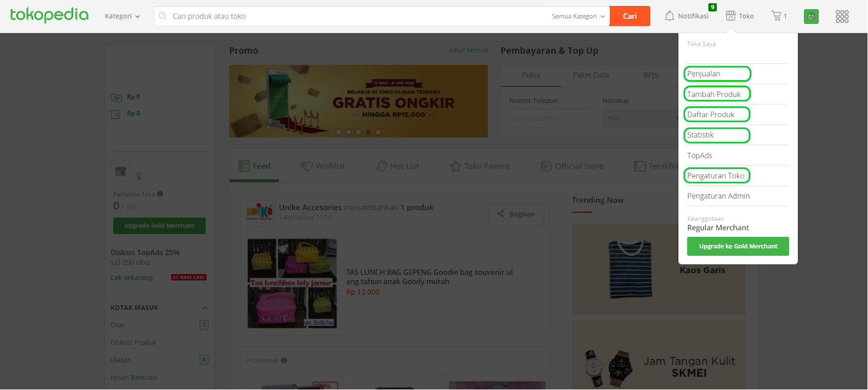The height and width of the screenshot is (390, 868).
Task: Open the Gratis Ongkir promo banner
Action: pyautogui.click(x=358, y=101)
